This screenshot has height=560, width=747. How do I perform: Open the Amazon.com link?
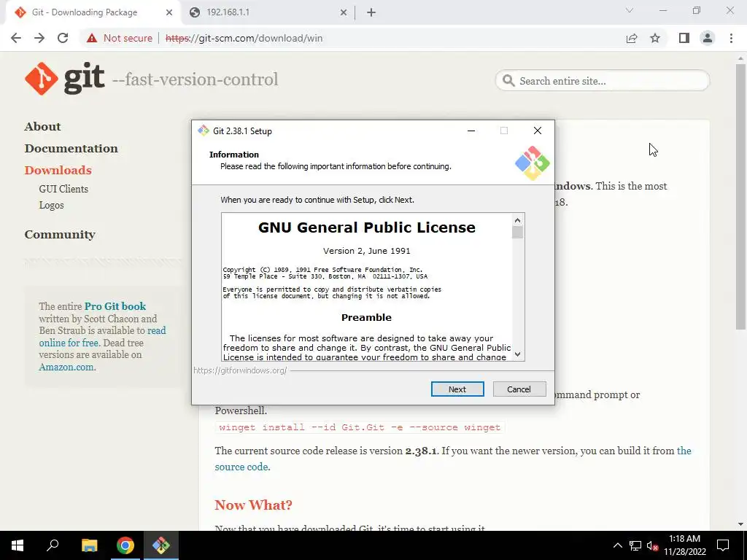(x=66, y=367)
